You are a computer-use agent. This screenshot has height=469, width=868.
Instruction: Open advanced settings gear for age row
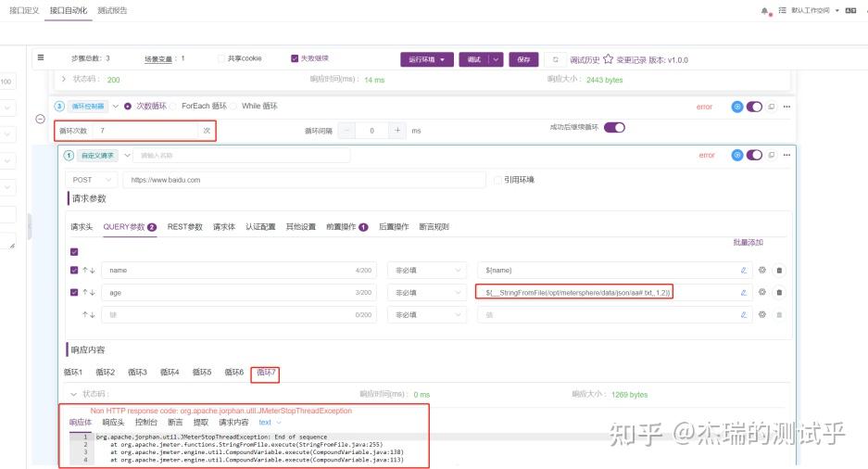pyautogui.click(x=762, y=292)
